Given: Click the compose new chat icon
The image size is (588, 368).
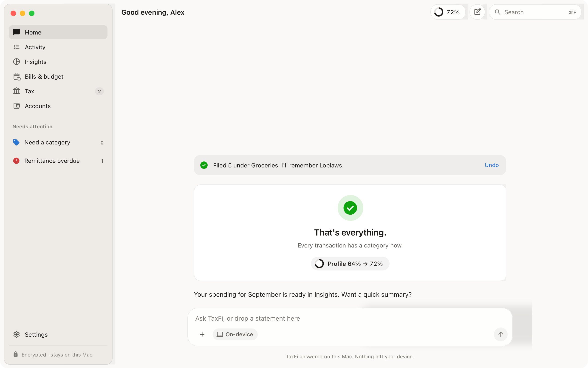Looking at the screenshot, I should [x=477, y=12].
